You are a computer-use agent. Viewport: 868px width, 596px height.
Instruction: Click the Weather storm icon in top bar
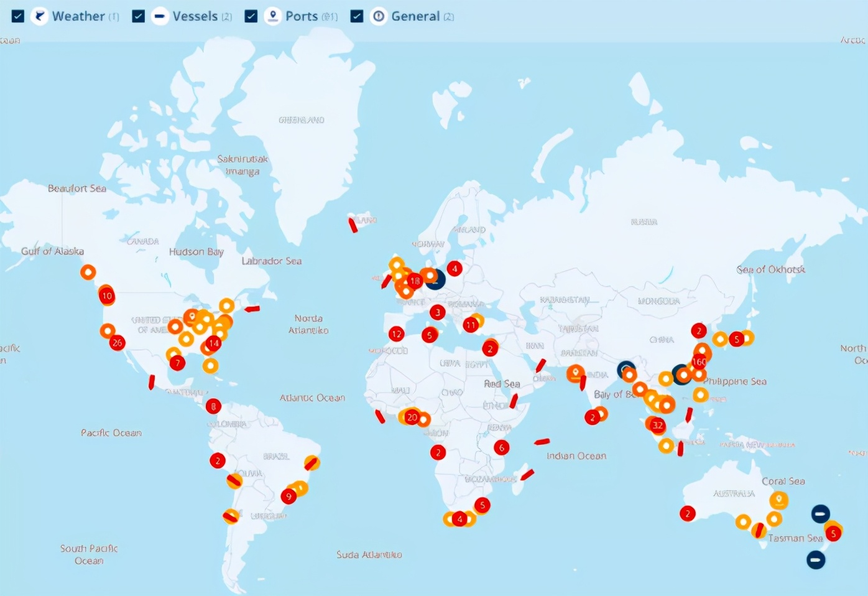(40, 16)
